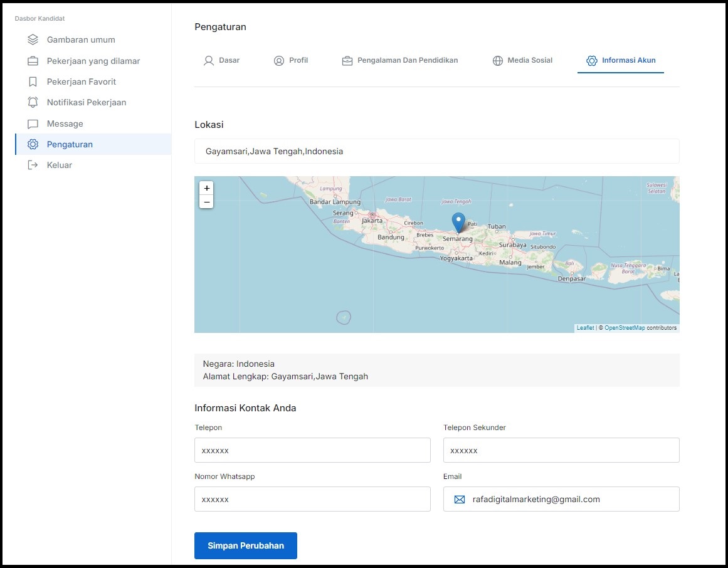Image resolution: width=728 pixels, height=568 pixels.
Task: Click Malang label on the map
Action: click(510, 263)
